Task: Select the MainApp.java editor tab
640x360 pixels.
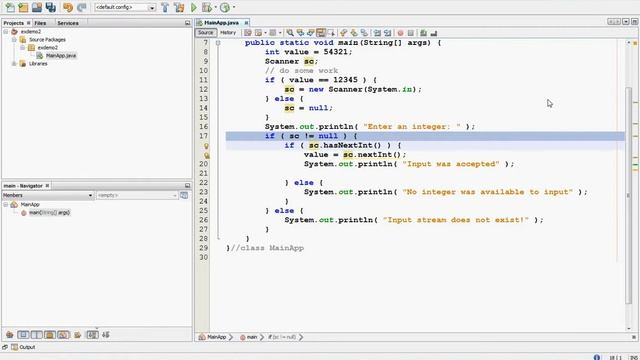Action: pyautogui.click(x=222, y=23)
